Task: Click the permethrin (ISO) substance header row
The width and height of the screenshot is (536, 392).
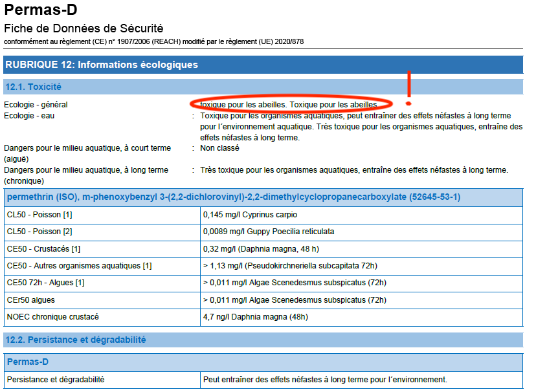Action: [233, 197]
